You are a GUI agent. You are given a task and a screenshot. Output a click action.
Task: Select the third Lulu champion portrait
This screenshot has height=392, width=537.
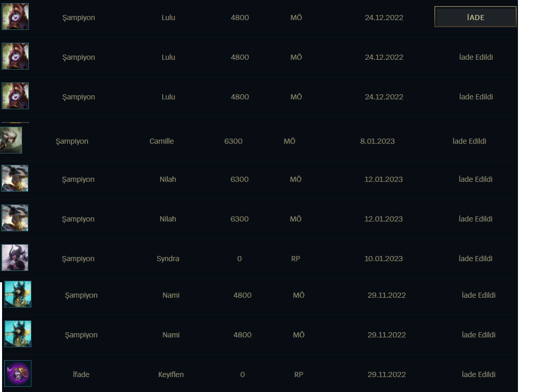[x=15, y=96]
